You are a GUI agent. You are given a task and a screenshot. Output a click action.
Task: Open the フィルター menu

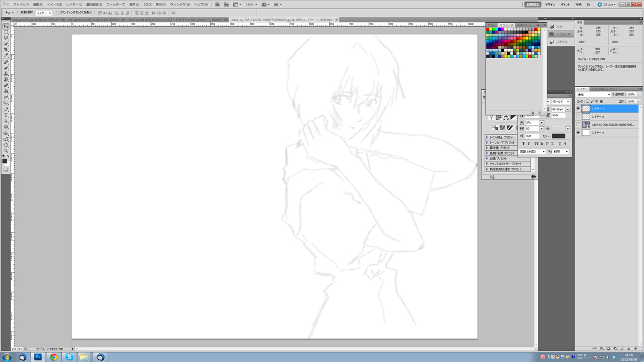[116, 4]
